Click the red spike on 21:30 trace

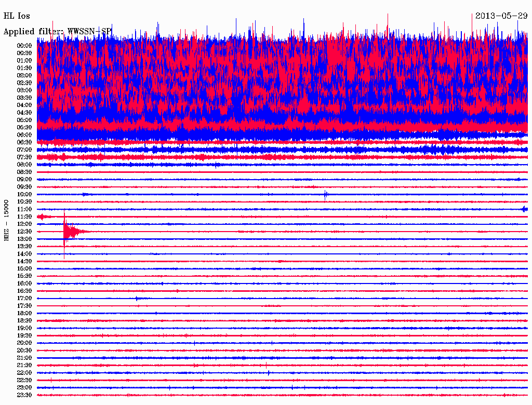pyautogui.click(x=266, y=366)
